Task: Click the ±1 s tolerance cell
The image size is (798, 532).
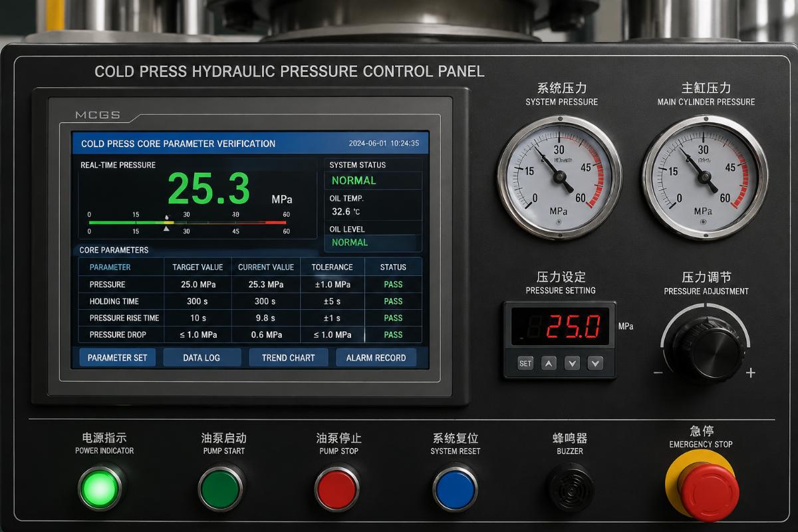Action: (x=332, y=318)
